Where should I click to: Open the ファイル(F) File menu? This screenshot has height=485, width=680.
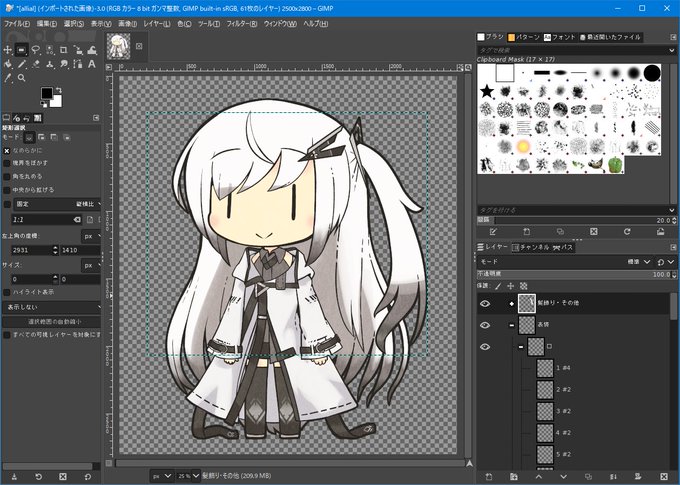point(16,23)
